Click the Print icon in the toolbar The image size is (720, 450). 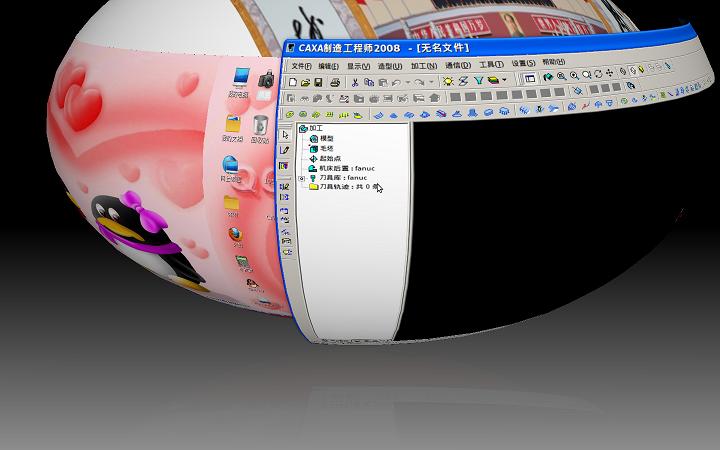[335, 83]
